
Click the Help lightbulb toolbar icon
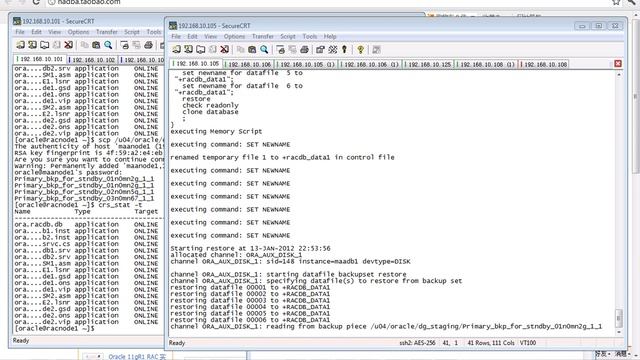360,49
